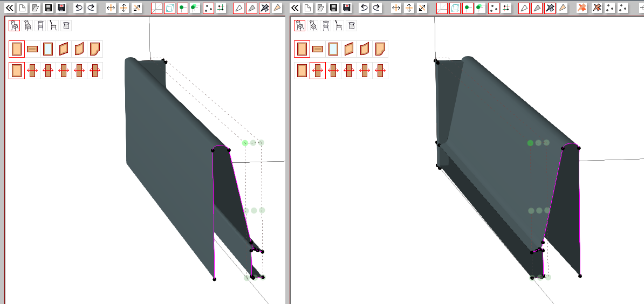Select vertical stretch arrows tool, left window

[x=124, y=8]
